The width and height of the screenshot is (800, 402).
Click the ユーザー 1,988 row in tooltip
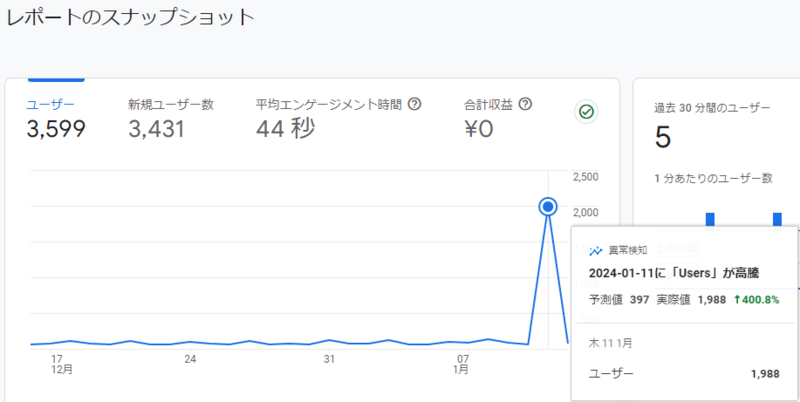coord(684,374)
